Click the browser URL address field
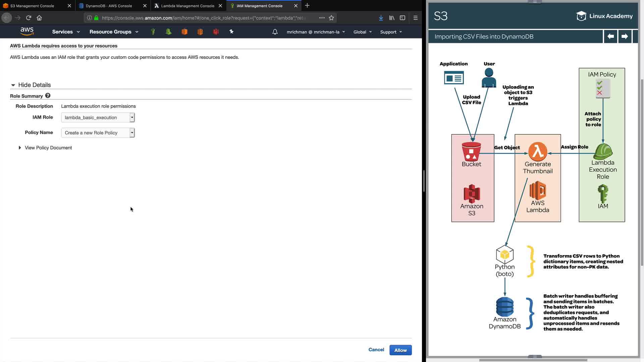 click(x=203, y=18)
